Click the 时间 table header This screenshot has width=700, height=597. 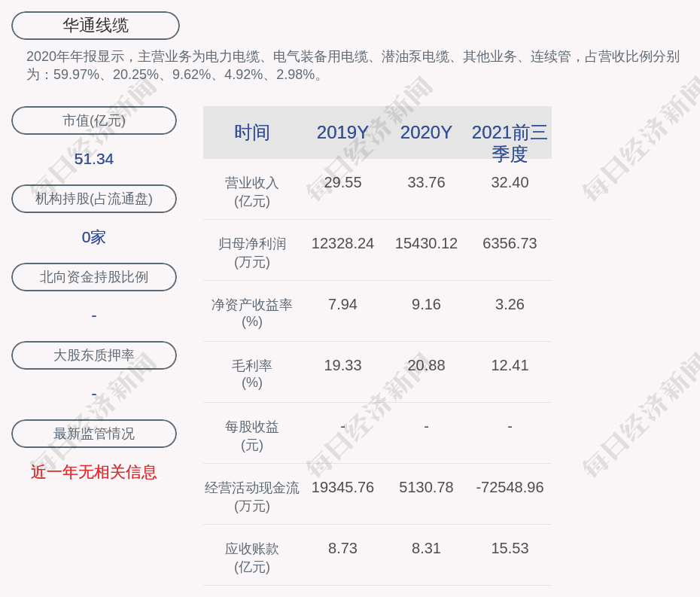tap(251, 132)
